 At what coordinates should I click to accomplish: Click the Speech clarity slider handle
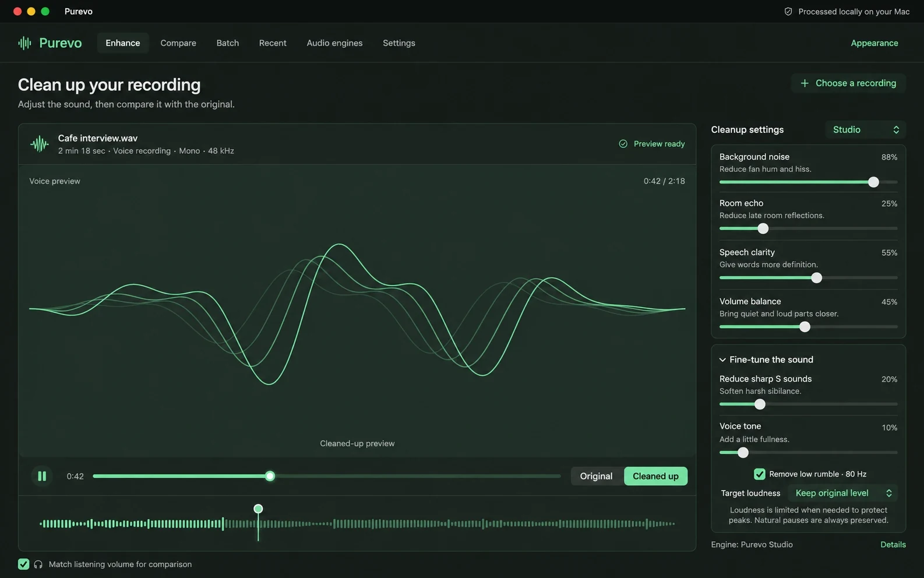[817, 278]
